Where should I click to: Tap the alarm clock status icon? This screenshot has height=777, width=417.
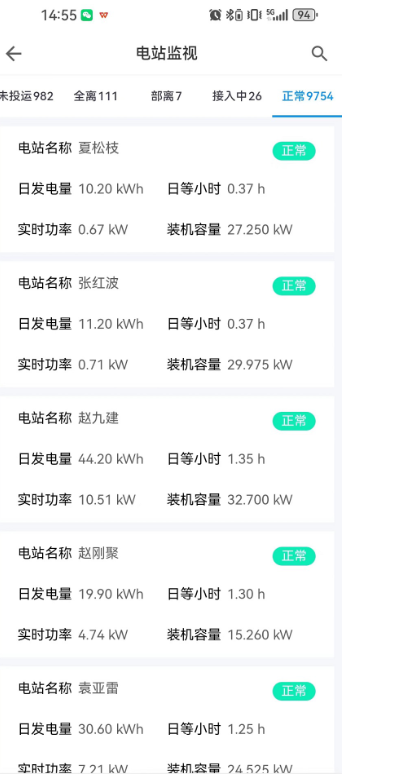[215, 15]
